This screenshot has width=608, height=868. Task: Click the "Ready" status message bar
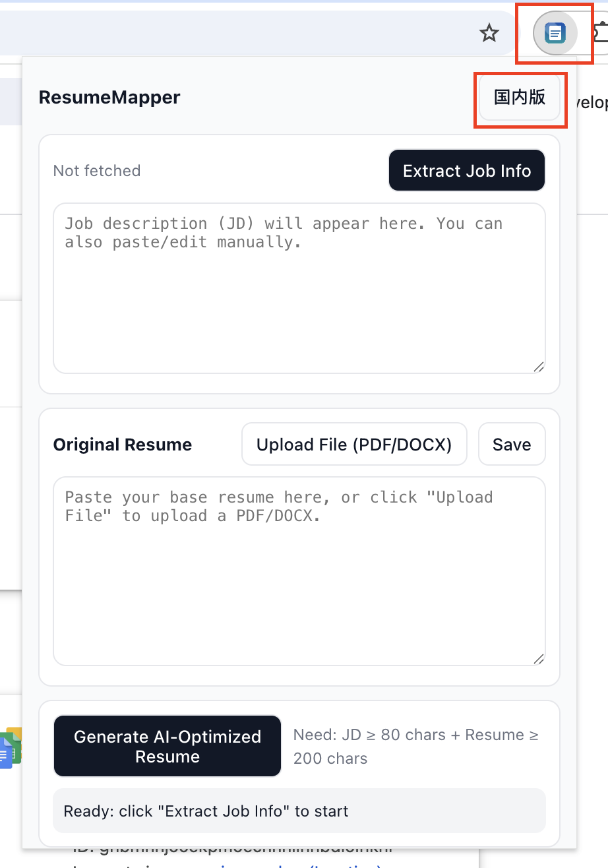[299, 811]
